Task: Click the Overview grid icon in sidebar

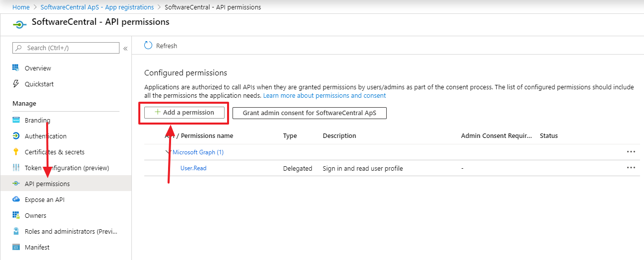Action: point(16,68)
